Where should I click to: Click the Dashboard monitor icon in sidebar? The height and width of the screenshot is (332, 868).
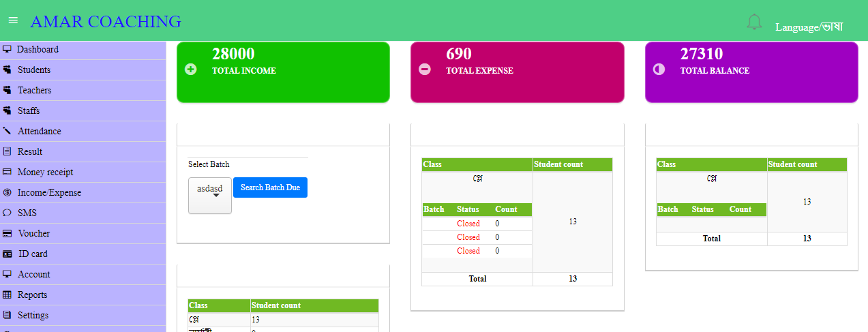[8, 49]
